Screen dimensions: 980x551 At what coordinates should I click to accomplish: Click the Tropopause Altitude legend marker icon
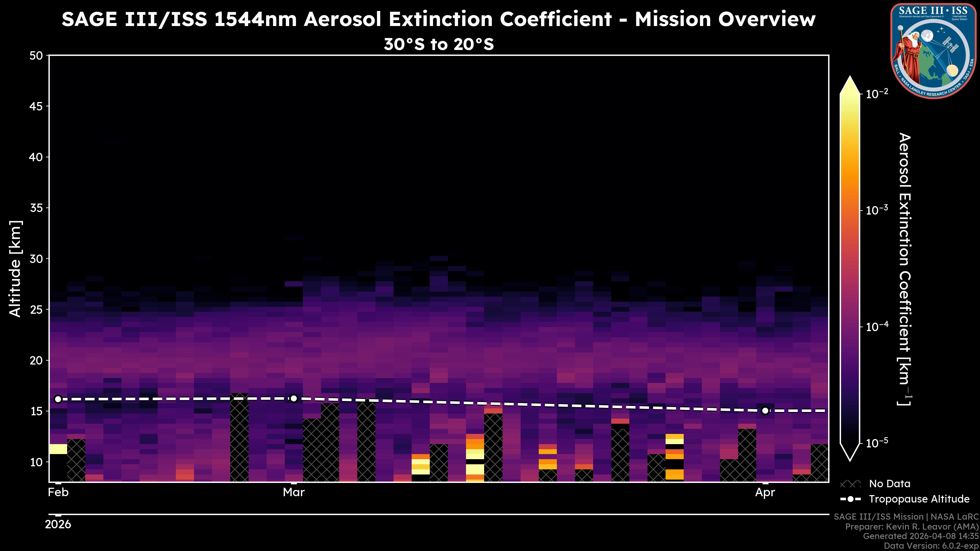pos(850,499)
